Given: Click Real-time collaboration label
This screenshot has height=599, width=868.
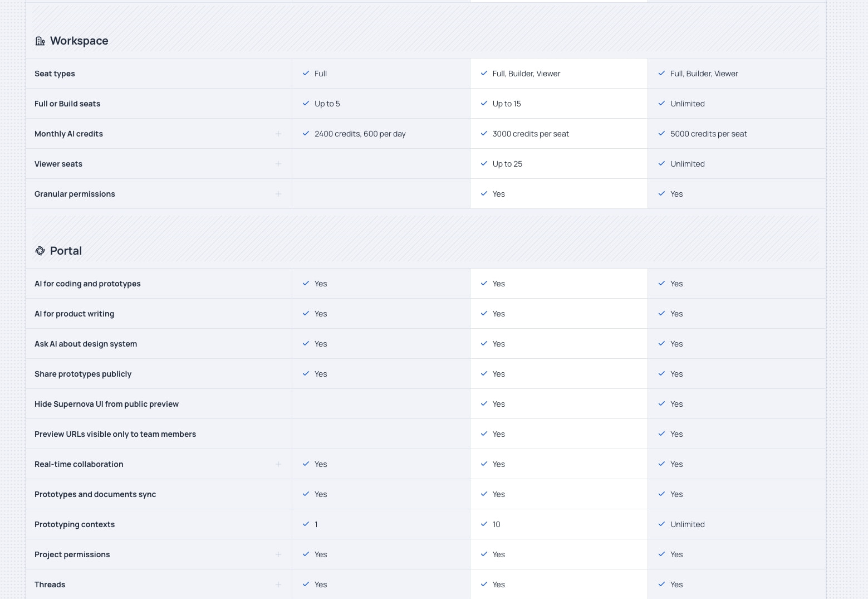Looking at the screenshot, I should click(79, 464).
